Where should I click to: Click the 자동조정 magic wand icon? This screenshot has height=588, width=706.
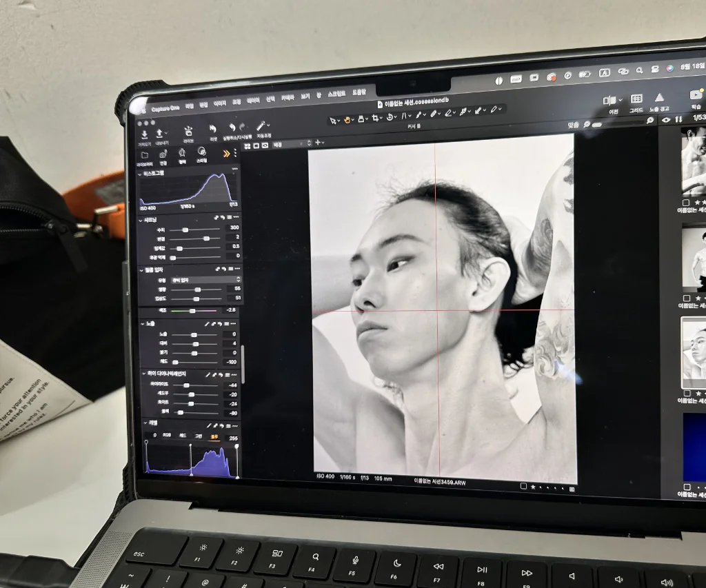click(261, 125)
